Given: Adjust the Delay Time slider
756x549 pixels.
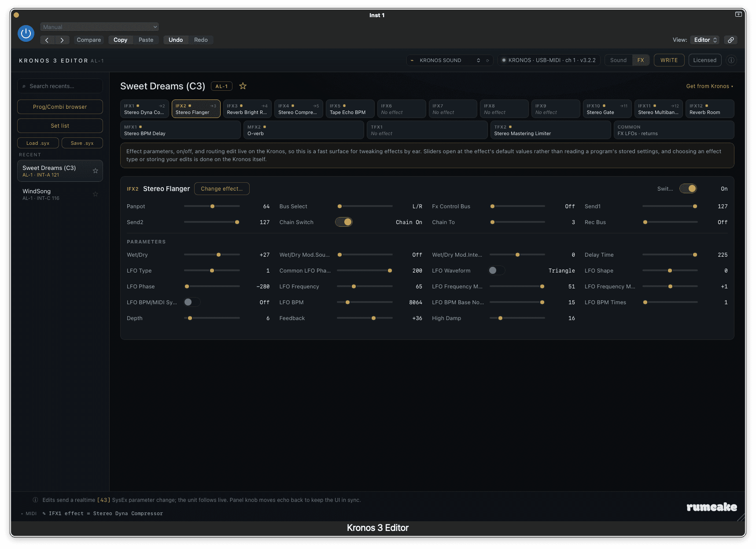Looking at the screenshot, I should pos(670,254).
